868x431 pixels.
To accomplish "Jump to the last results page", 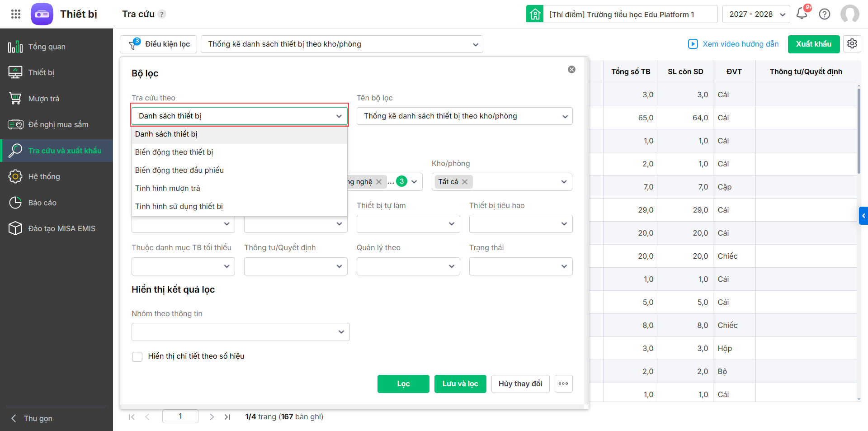I will point(227,417).
